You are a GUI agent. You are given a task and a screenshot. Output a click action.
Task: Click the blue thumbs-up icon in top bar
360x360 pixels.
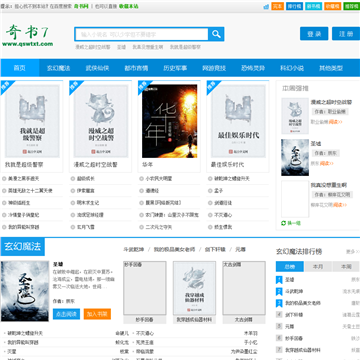tap(266, 6)
